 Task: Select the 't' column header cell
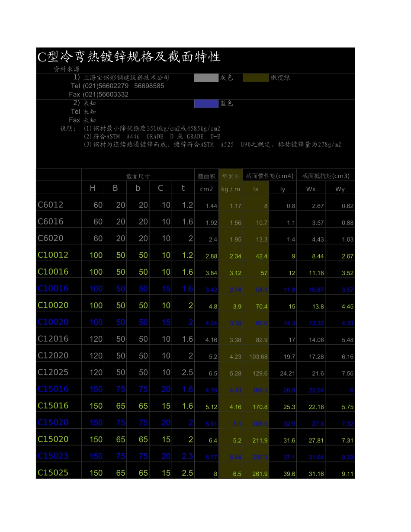(183, 188)
